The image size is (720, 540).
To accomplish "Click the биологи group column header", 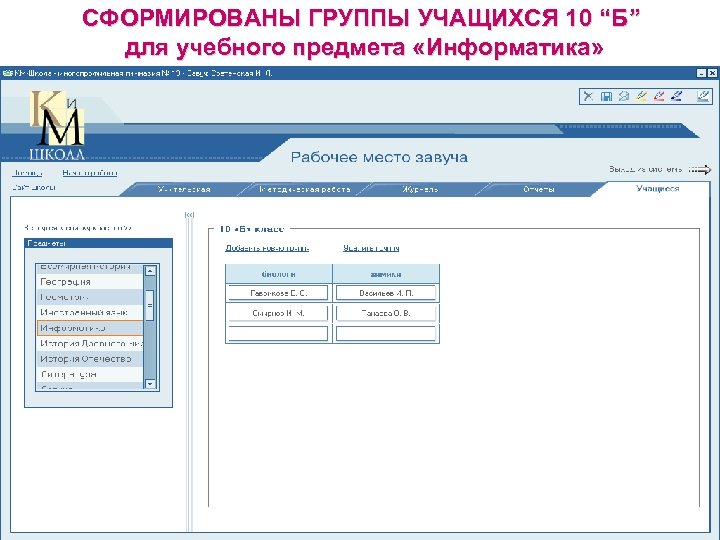I will pyautogui.click(x=278, y=274).
